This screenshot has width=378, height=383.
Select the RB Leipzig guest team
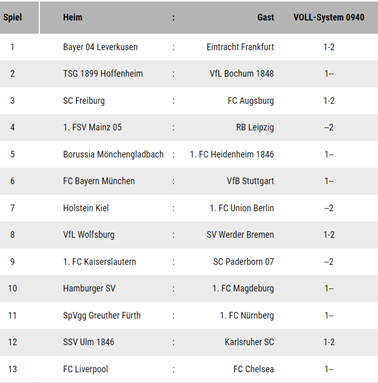tap(255, 127)
